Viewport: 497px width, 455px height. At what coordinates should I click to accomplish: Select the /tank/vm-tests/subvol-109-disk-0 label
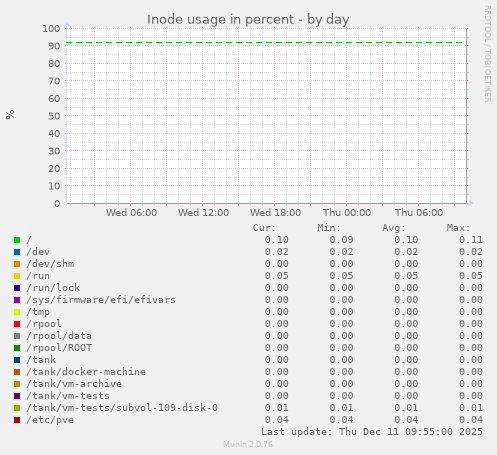122,408
